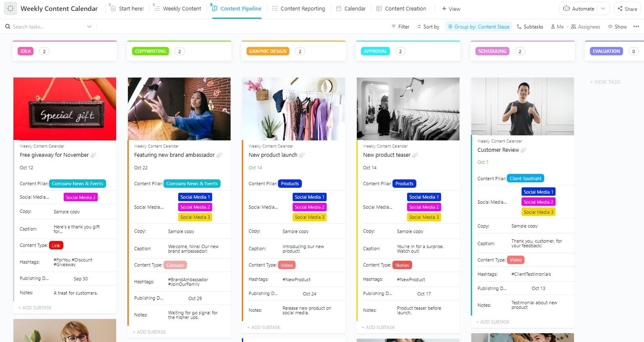The height and width of the screenshot is (342, 644).
Task: Click + NEW TASK under Evaluation column
Action: tap(605, 82)
